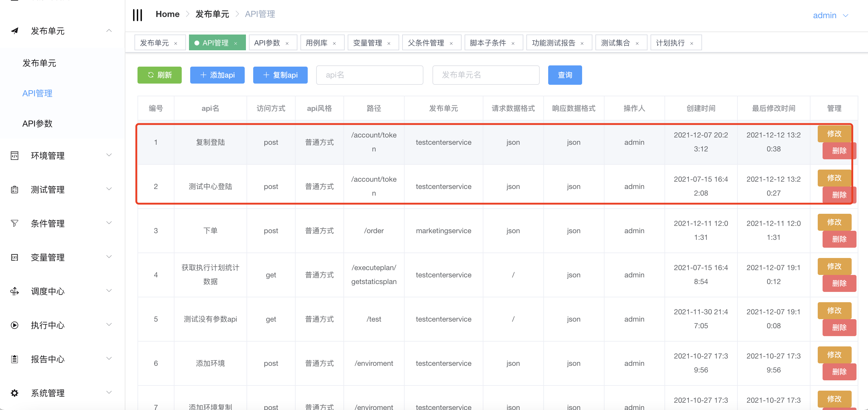
Task: Click 删除 for the 下单 row
Action: click(x=839, y=239)
